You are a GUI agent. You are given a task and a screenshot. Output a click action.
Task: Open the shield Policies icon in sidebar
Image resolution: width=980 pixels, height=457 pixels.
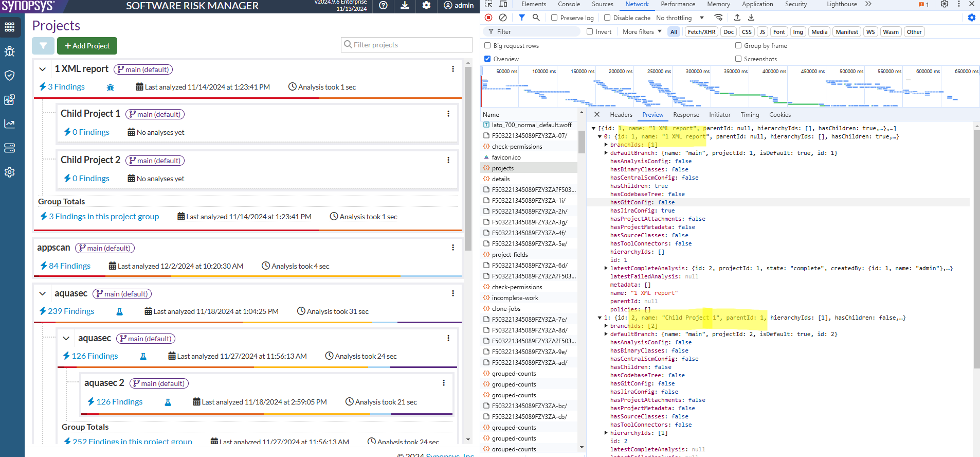(x=10, y=76)
